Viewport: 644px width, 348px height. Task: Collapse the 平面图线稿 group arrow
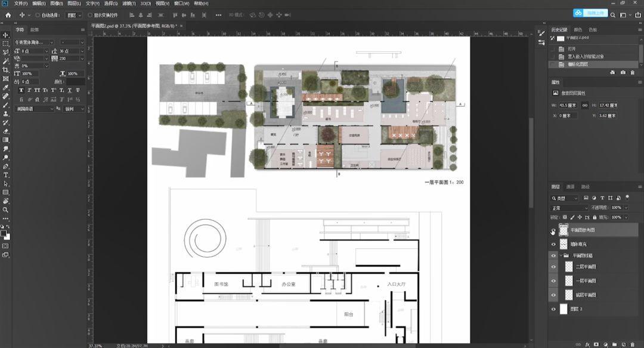pyautogui.click(x=562, y=255)
